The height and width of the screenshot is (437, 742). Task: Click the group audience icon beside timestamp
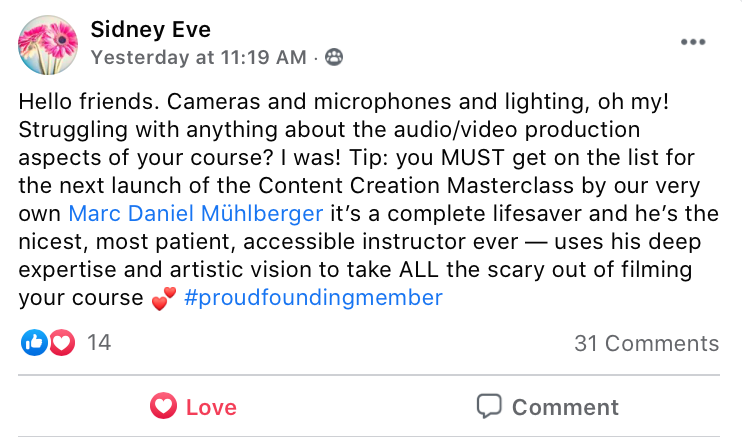(334, 57)
